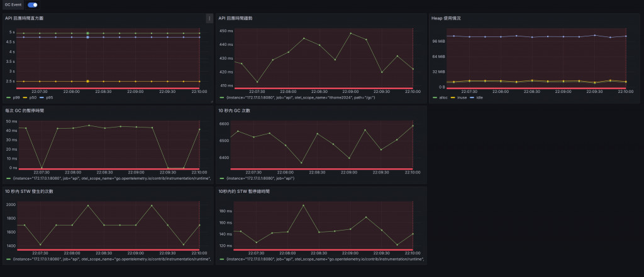This screenshot has width=644, height=277.
Task: Open the idle series color swatch
Action: point(472,97)
